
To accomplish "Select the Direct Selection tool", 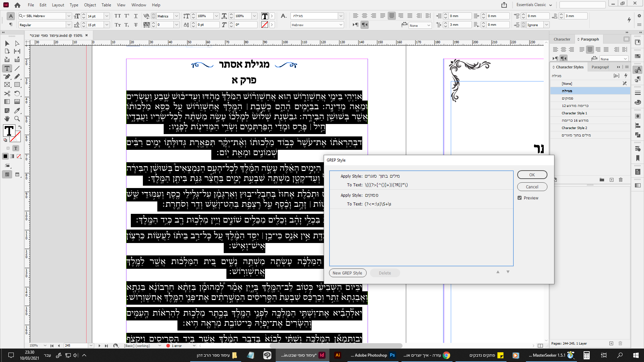I will pyautogui.click(x=17, y=43).
